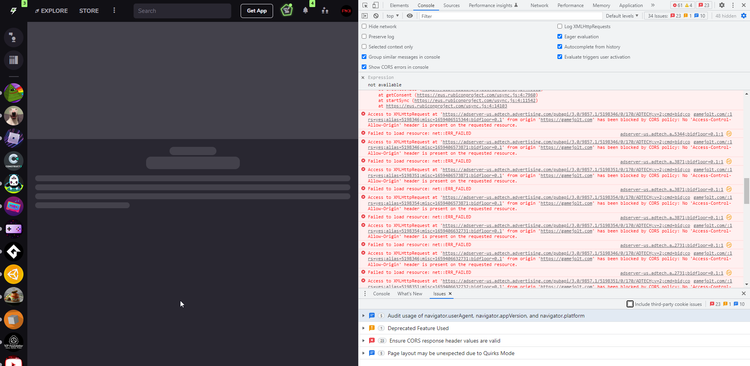Show more DevTools tabs with chevron

653,5
